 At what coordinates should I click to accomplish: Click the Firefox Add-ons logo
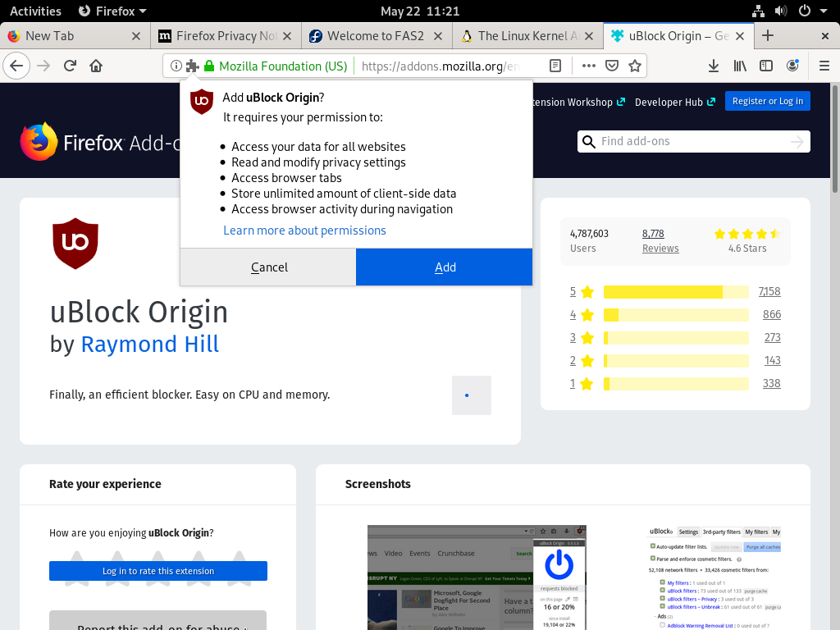(x=99, y=142)
